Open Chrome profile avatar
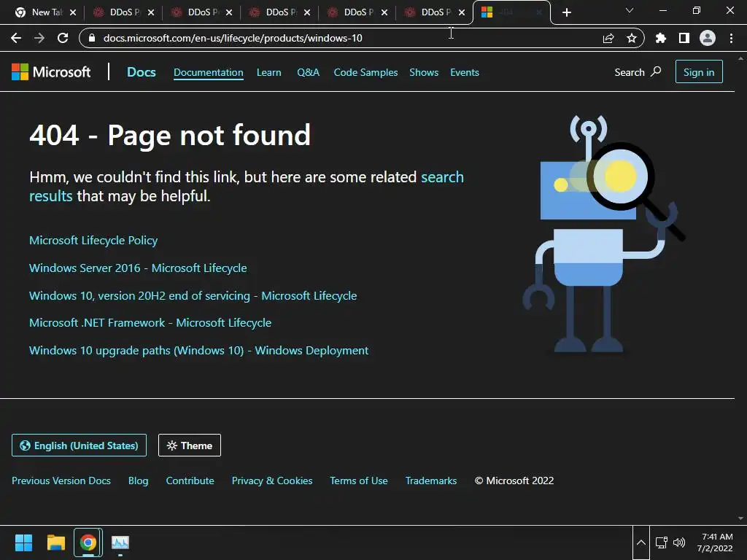The width and height of the screenshot is (747, 560). (x=708, y=38)
